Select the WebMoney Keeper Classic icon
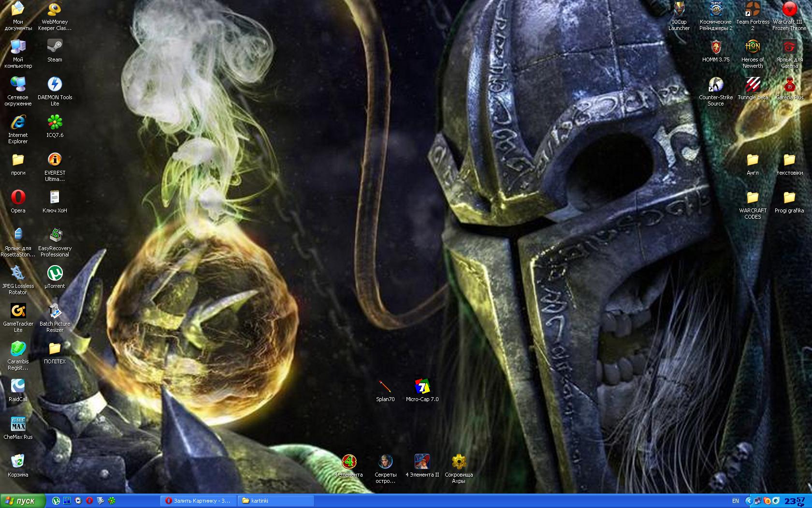This screenshot has height=508, width=812. click(x=55, y=15)
